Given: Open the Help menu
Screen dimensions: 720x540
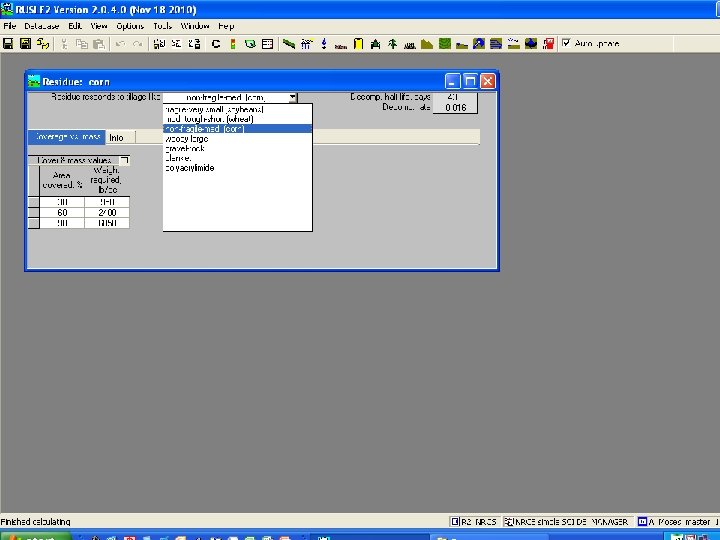Looking at the screenshot, I should click(x=226, y=26).
